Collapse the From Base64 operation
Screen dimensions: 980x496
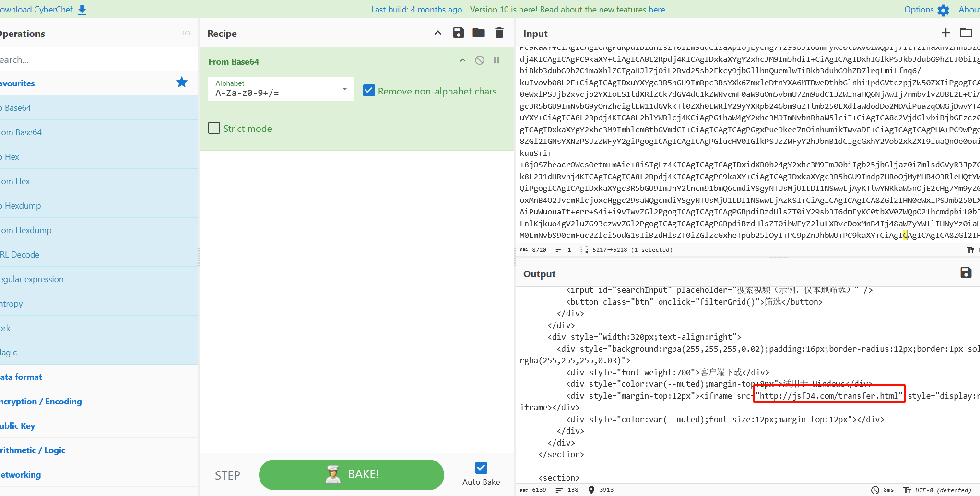(x=463, y=60)
